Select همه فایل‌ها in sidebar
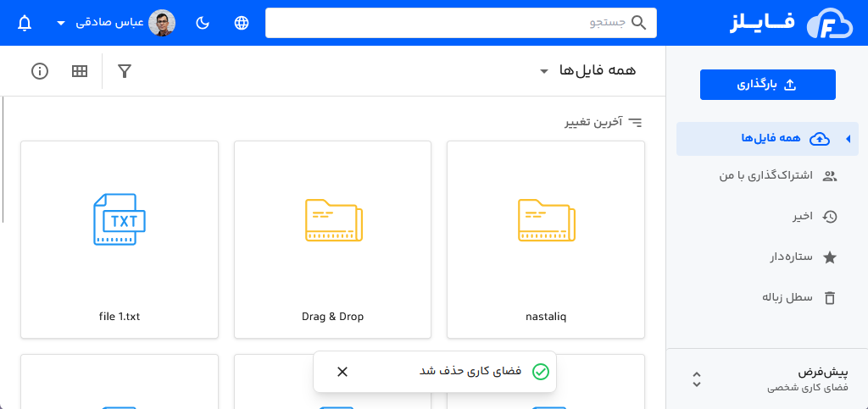 click(x=766, y=139)
